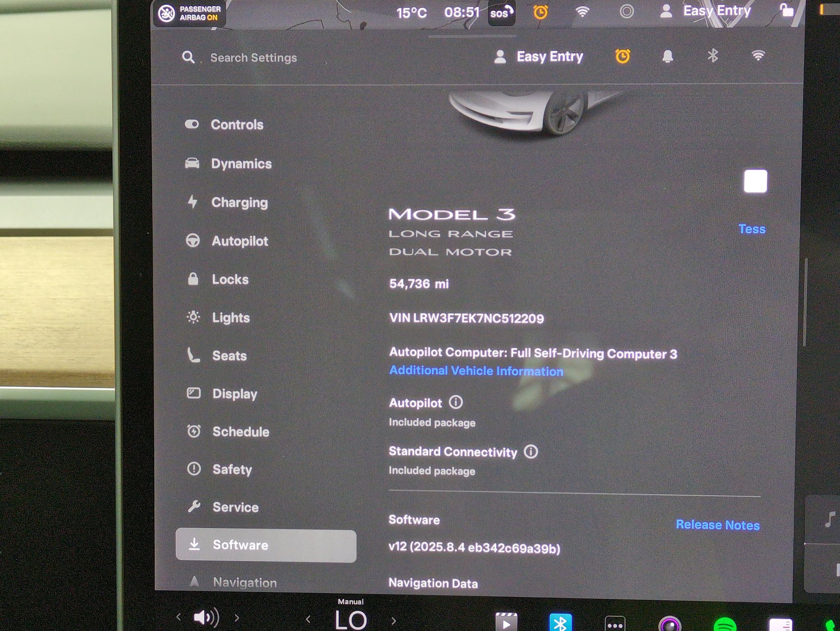Open the Easy Entry profile in settings header
Viewport: 840px width, 631px height.
(539, 56)
